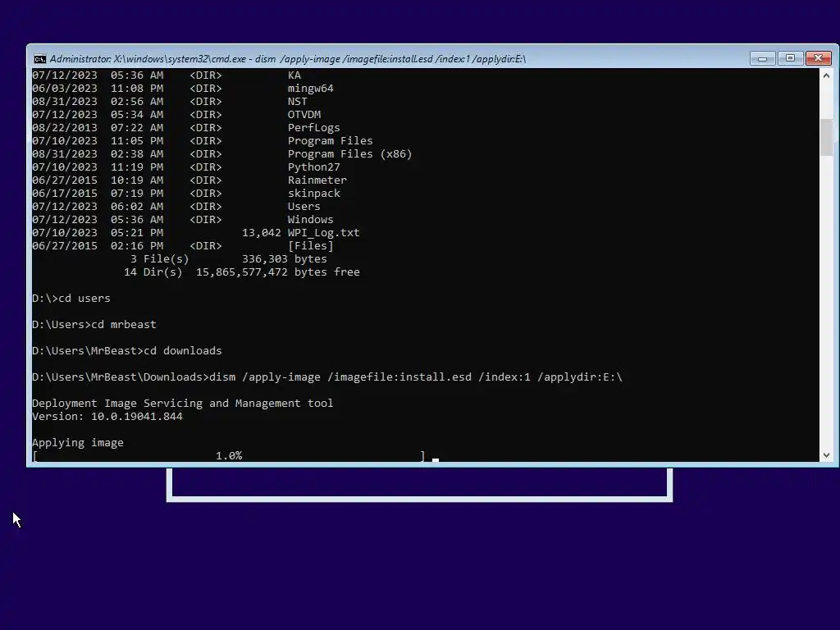Click the Rainmeter directory entry
Viewport: 840px width, 630px height.
(317, 180)
